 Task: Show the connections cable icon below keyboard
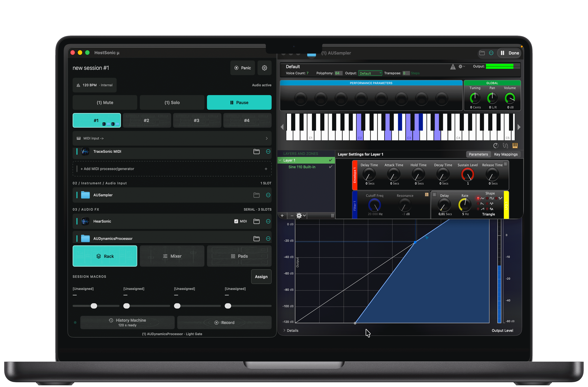click(x=505, y=146)
